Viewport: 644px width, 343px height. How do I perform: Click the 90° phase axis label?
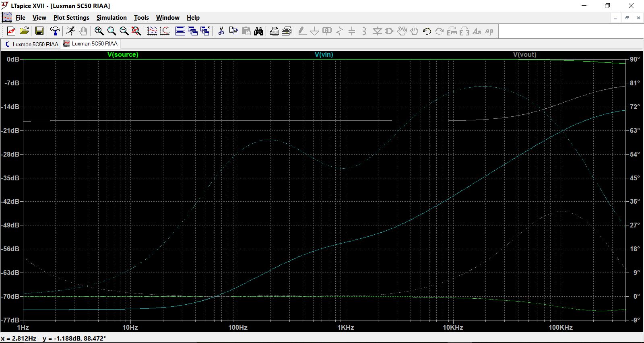635,59
